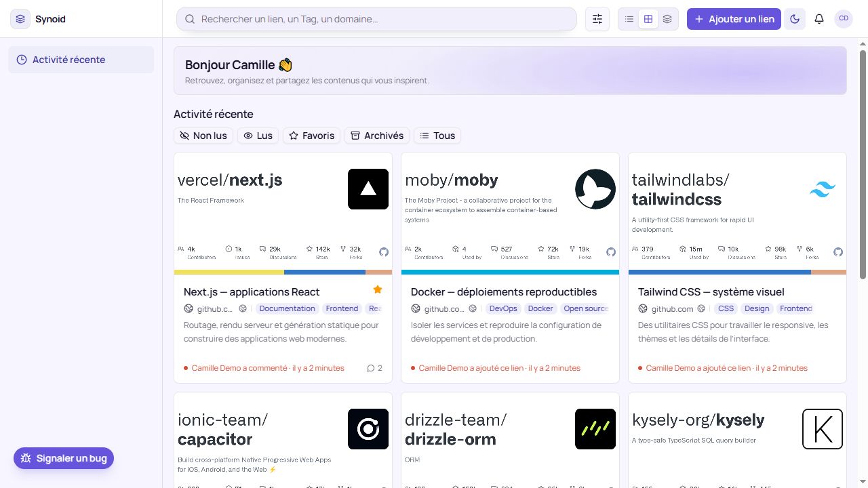Screen dimensions: 868x488
Task: Click the Next.js triangle logo thumbnail
Action: pyautogui.click(x=368, y=189)
